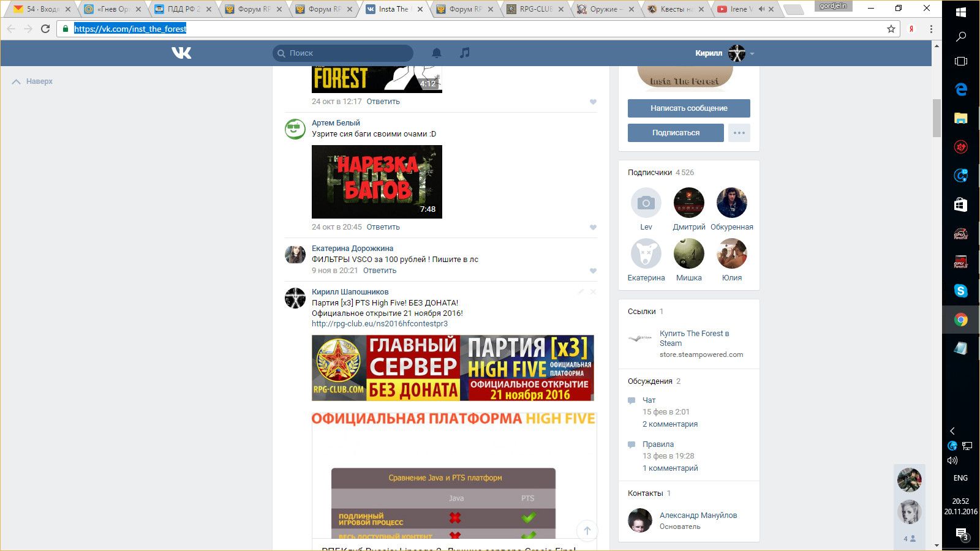
Task: Reply to Артем Белый's comment
Action: (383, 227)
